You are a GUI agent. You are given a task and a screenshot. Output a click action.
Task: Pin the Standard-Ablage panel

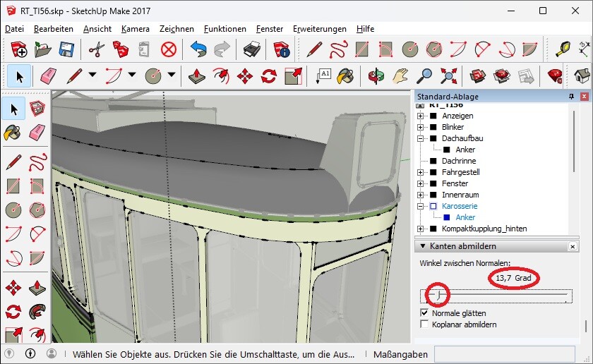(571, 97)
